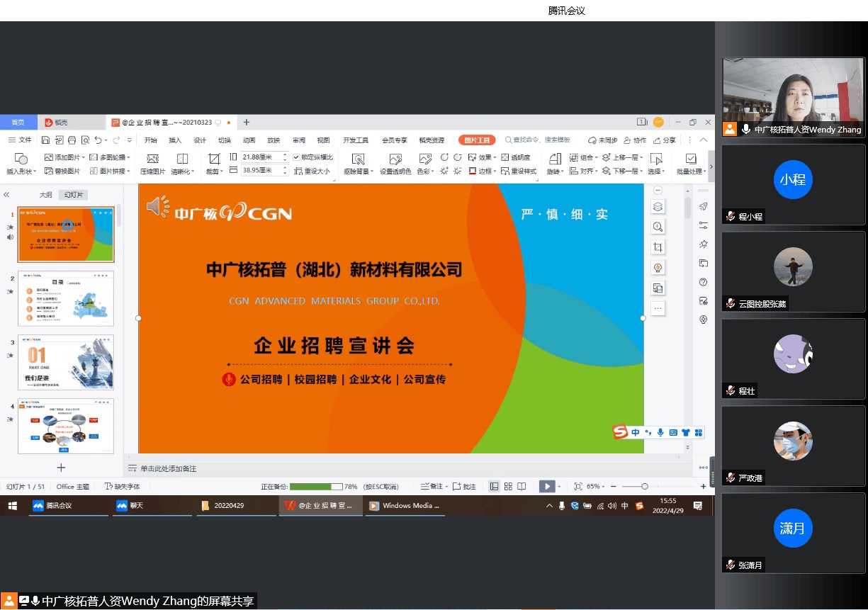Open the Animation (动画) ribbon tab

(249, 140)
